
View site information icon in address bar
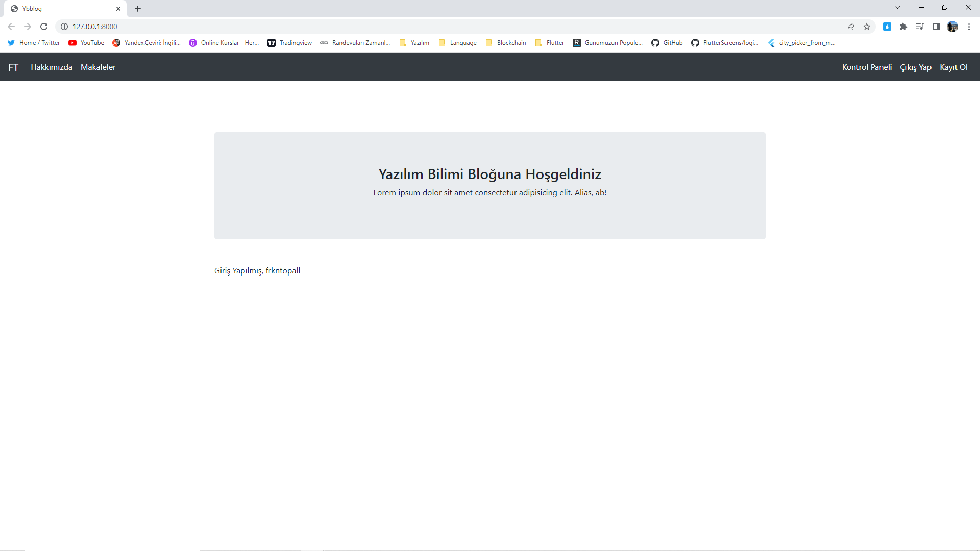pos(64,27)
